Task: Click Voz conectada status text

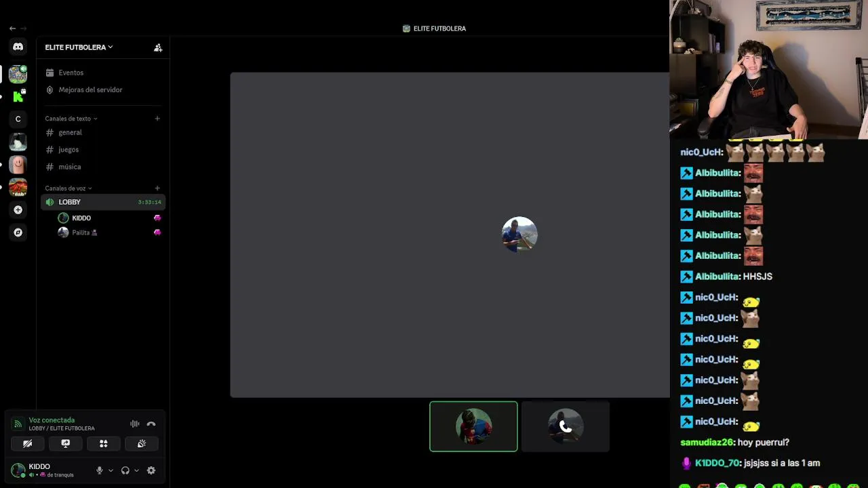Action: 52,420
